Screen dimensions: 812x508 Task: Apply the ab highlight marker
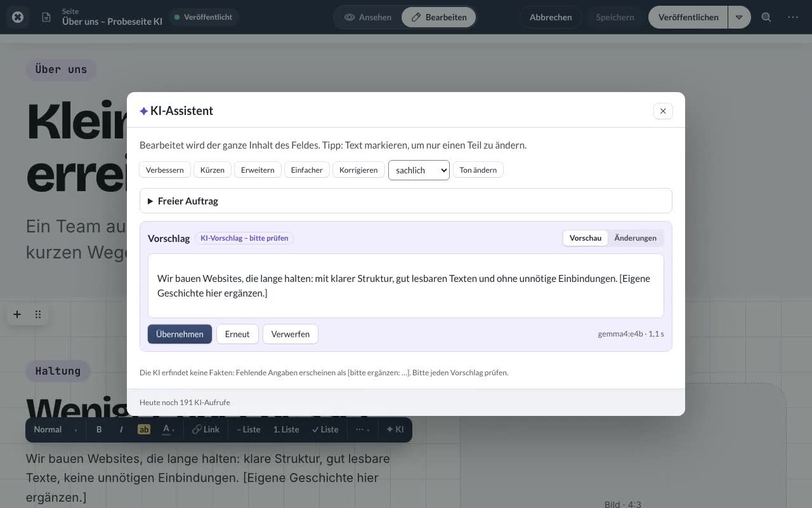(144, 429)
